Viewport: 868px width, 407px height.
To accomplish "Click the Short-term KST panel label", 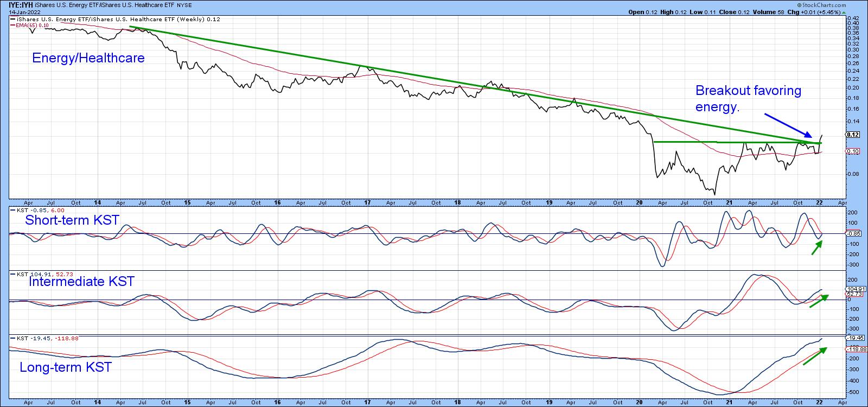I will pos(72,220).
